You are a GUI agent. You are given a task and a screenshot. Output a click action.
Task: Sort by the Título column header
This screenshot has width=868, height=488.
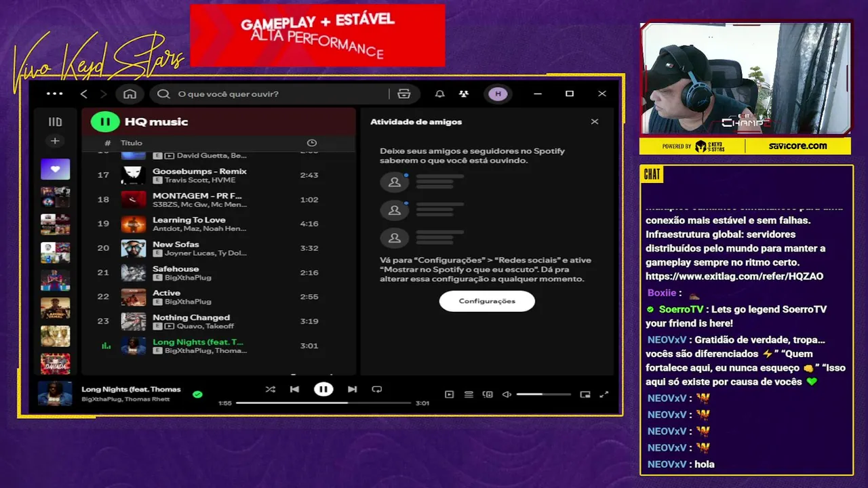132,143
